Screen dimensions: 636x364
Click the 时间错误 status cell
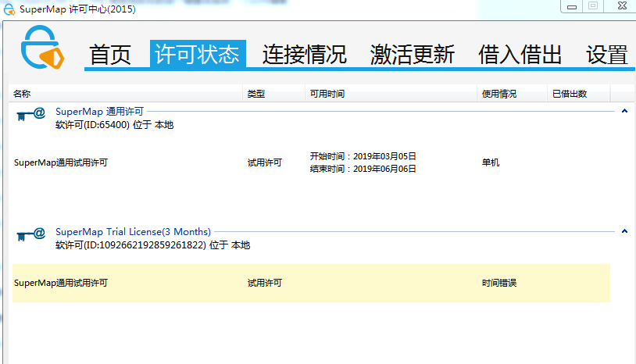tap(499, 283)
